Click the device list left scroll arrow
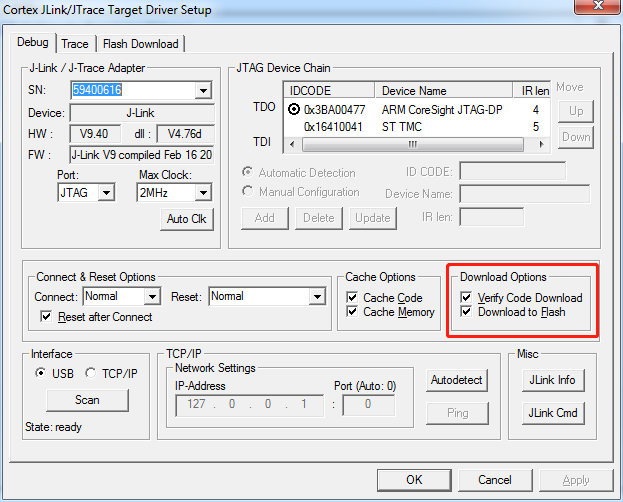623x502 pixels. [292, 144]
